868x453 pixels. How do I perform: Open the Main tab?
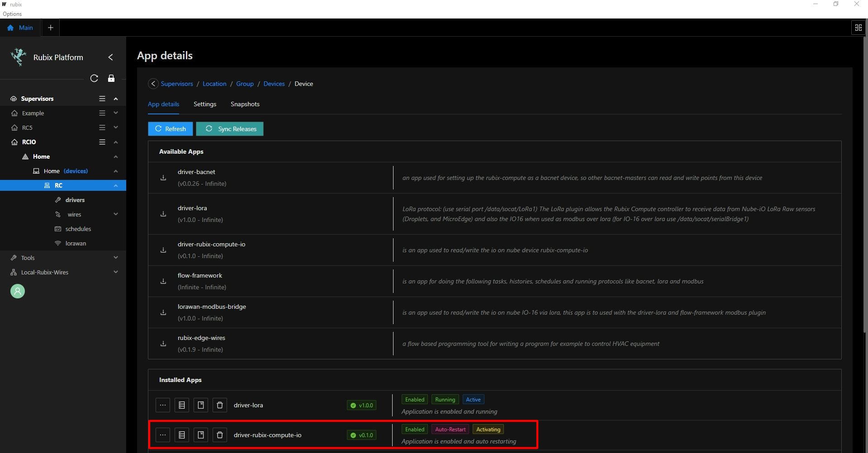[x=20, y=28]
